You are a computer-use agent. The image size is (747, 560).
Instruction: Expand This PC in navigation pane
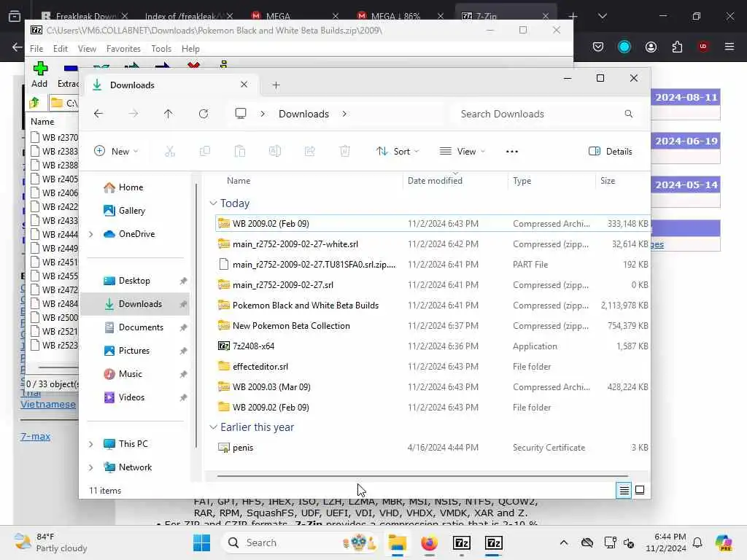tap(91, 444)
